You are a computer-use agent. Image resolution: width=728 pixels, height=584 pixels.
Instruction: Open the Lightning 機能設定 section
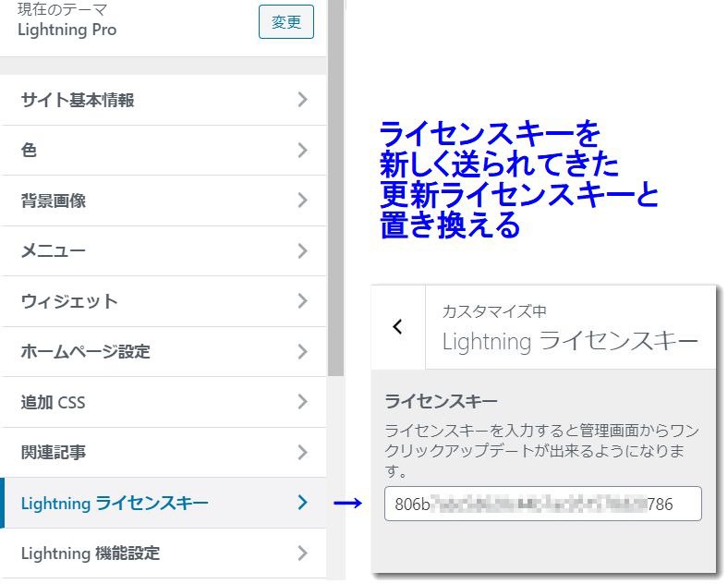[164, 554]
